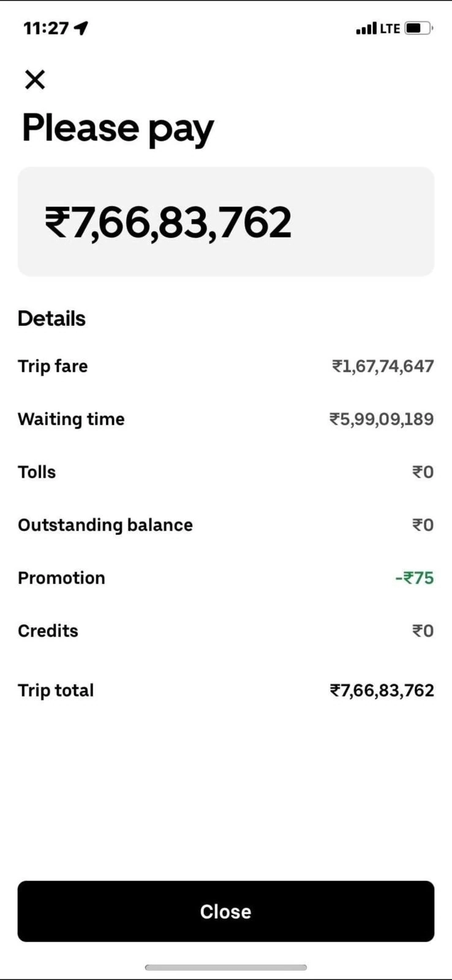Tap the cellular signal bars icon
Viewport: 452px width, 980px height.
(366, 29)
